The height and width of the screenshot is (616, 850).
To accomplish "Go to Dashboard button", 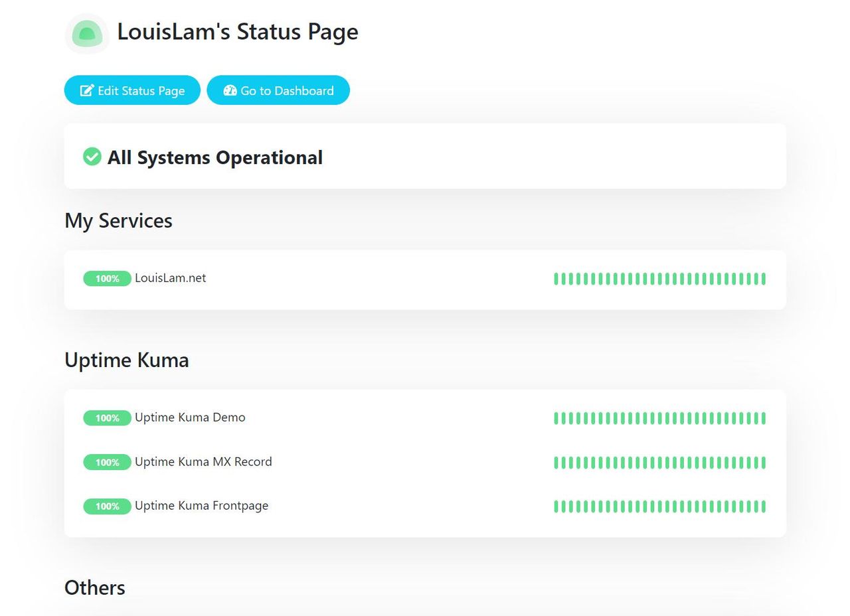I will coord(278,90).
